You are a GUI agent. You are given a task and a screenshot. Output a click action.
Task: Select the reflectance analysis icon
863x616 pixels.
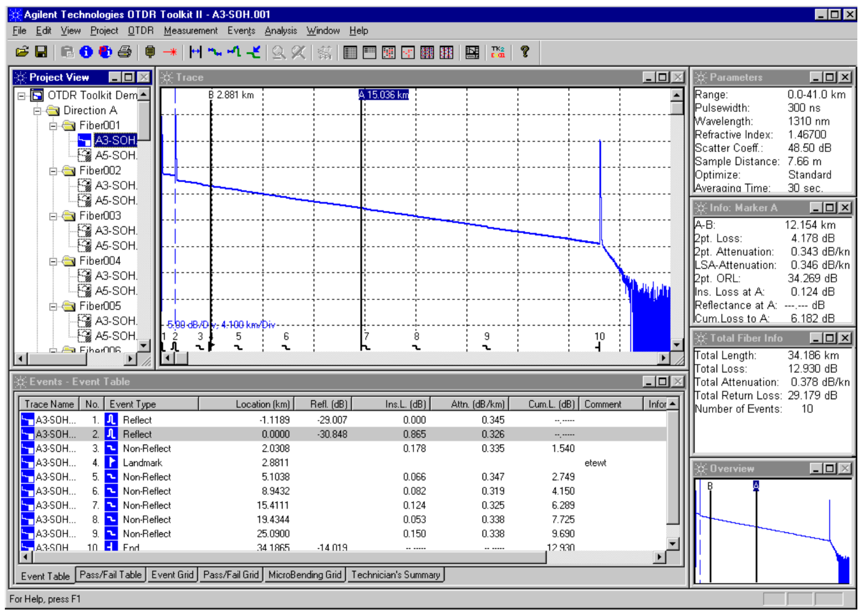point(234,52)
